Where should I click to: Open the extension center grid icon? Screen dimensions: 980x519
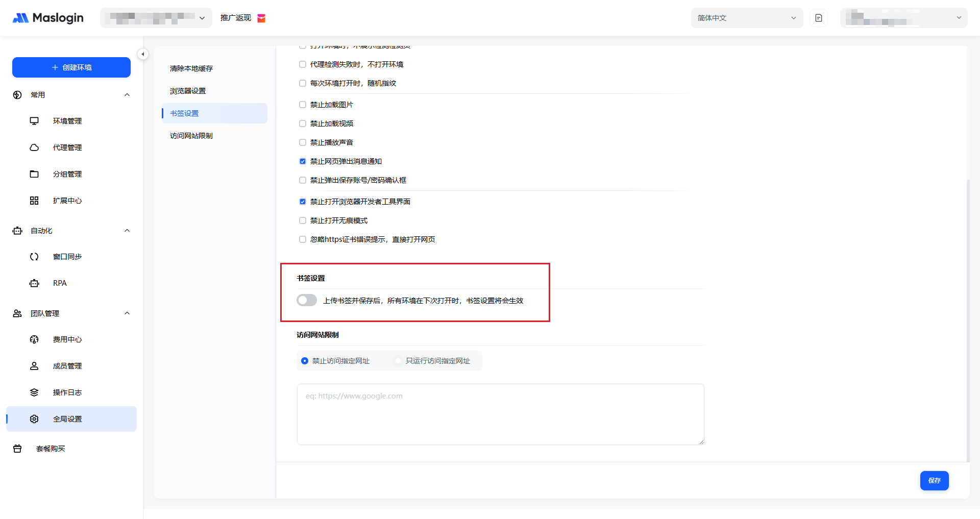tap(34, 201)
